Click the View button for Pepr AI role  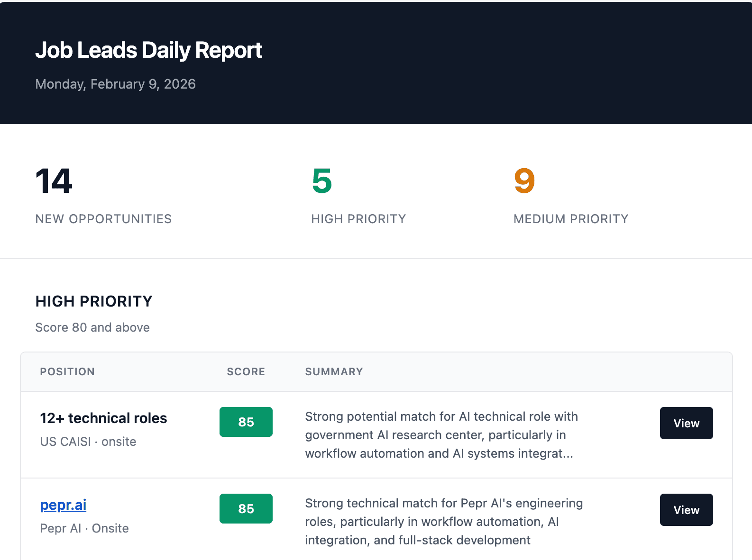point(686,510)
